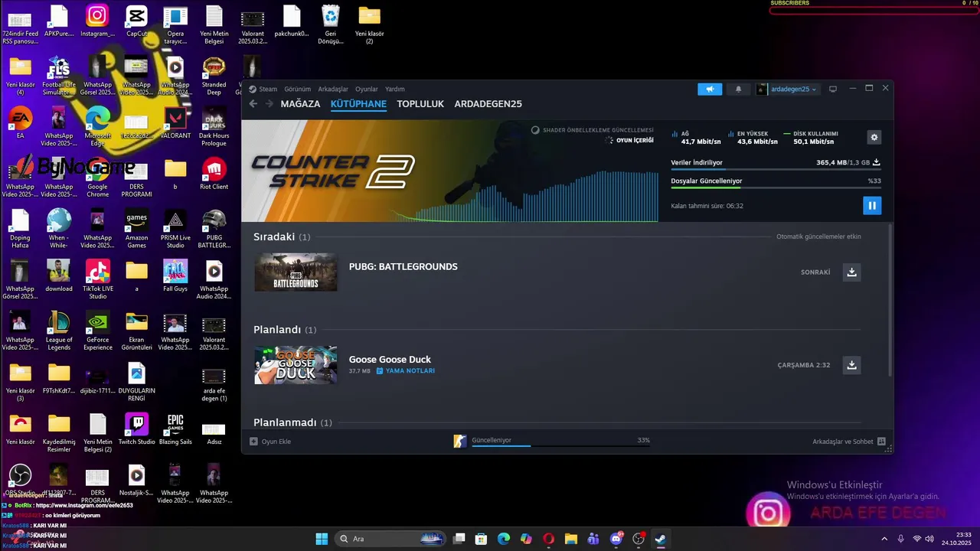
Task: Click the Oyun Ekle button label
Action: pyautogui.click(x=276, y=442)
